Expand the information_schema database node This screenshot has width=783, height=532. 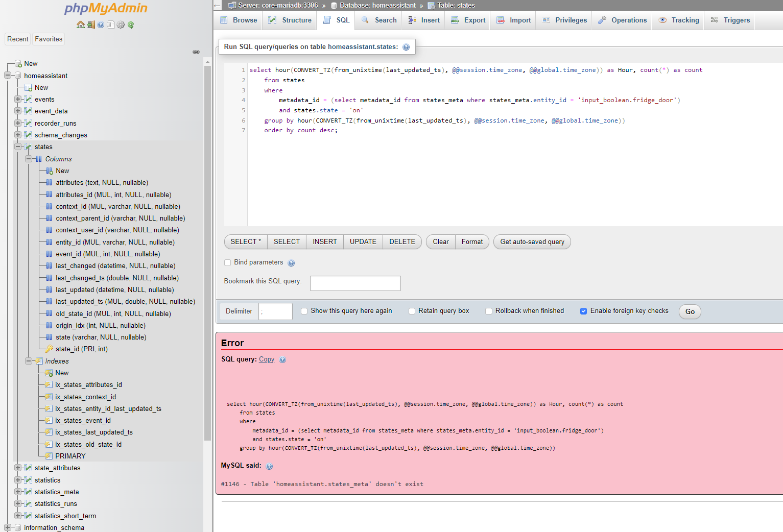pyautogui.click(x=7, y=527)
